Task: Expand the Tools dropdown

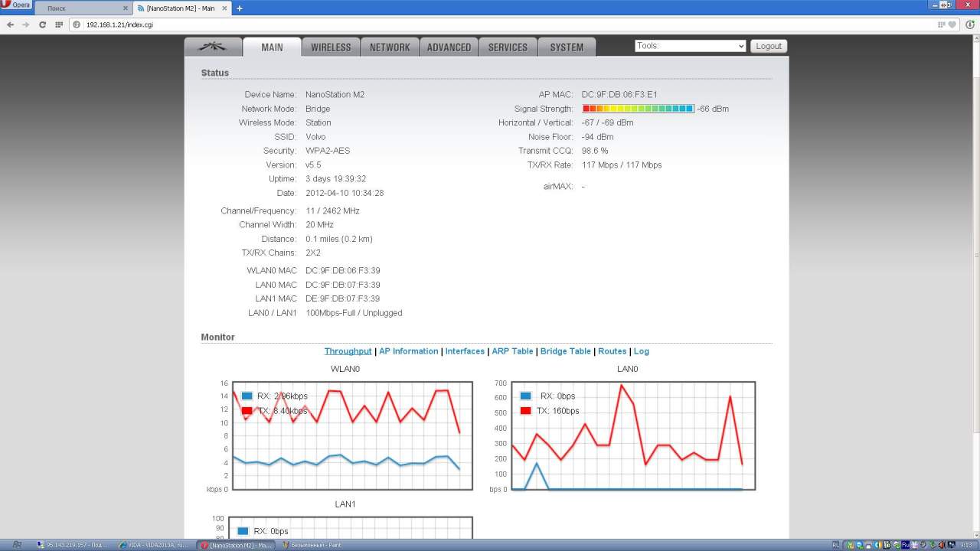Action: 690,46
